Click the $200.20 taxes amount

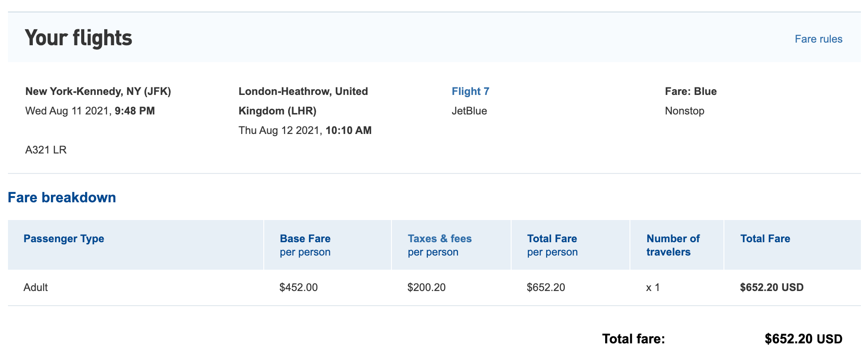pos(426,287)
